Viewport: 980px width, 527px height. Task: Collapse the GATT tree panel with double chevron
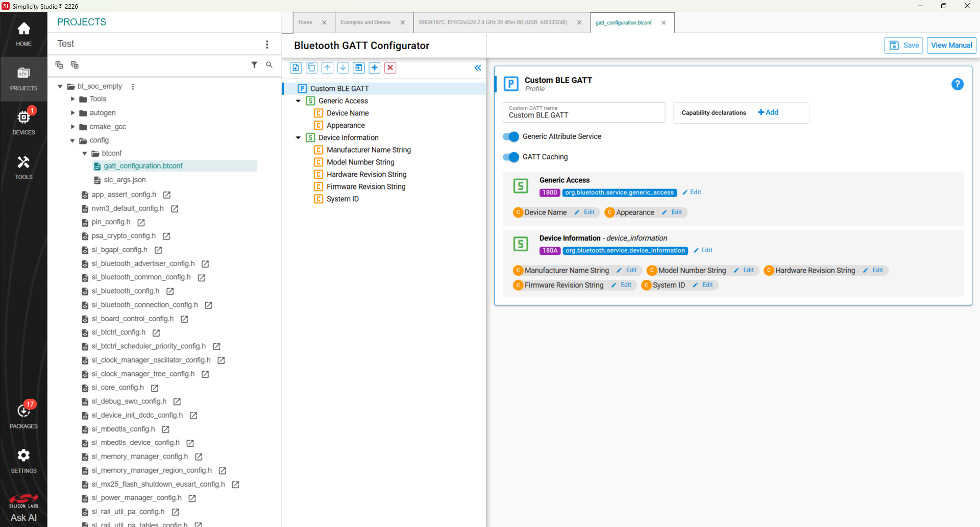click(478, 68)
